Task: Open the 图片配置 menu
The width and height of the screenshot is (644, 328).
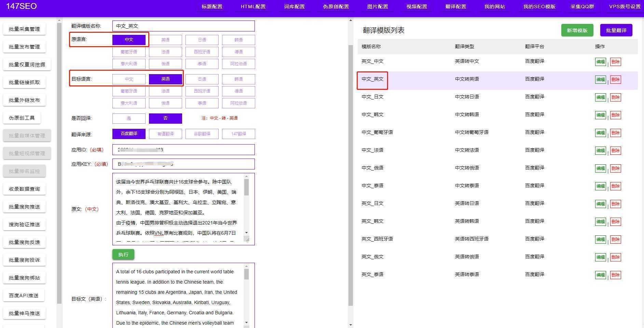Action: point(378,6)
